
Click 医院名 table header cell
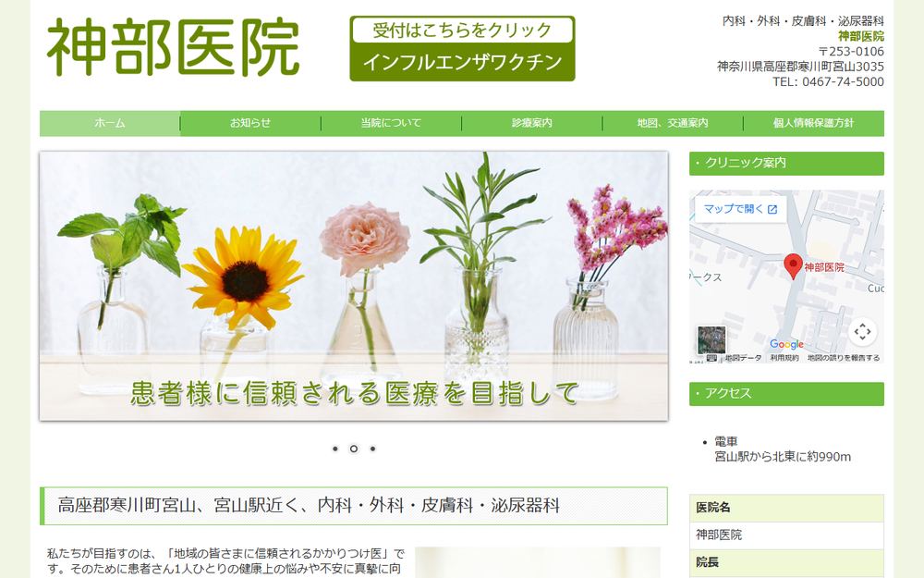click(786, 508)
